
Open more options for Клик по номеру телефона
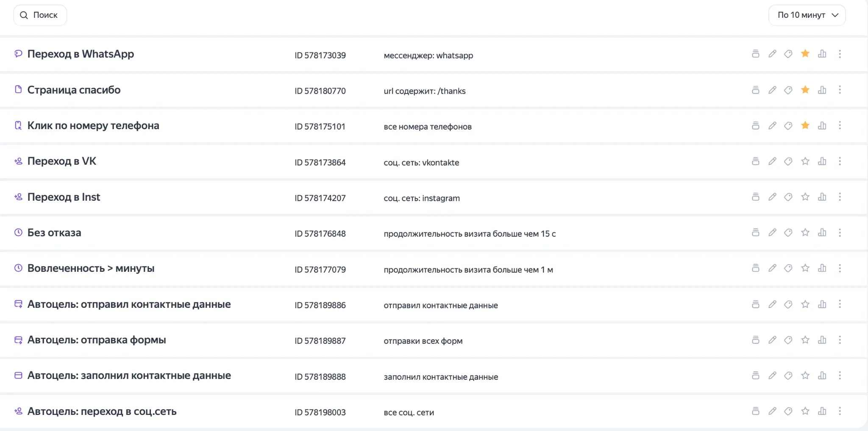point(840,125)
